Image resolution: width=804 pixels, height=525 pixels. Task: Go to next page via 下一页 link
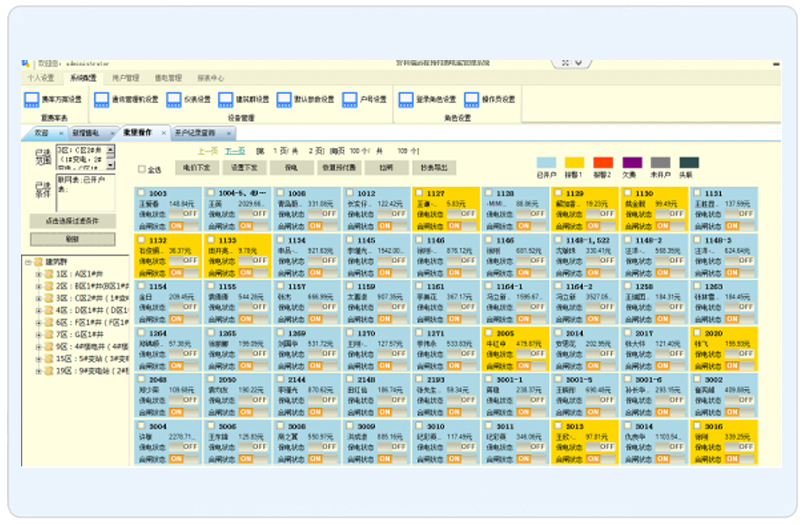point(235,150)
